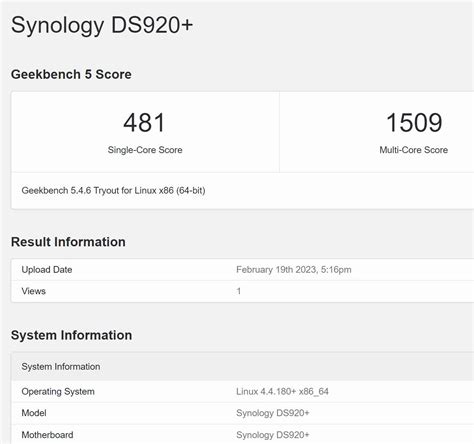Select the Views label

coord(34,291)
